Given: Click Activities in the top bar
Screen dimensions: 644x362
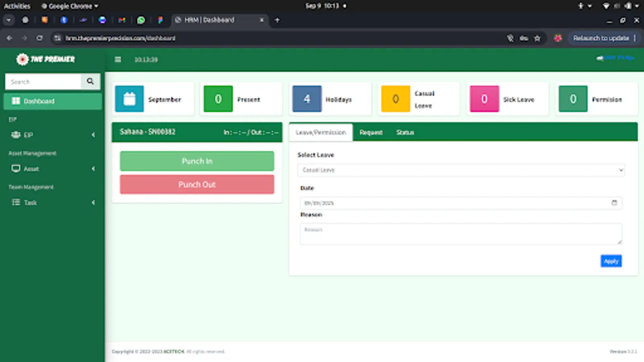Looking at the screenshot, I should tap(17, 6).
